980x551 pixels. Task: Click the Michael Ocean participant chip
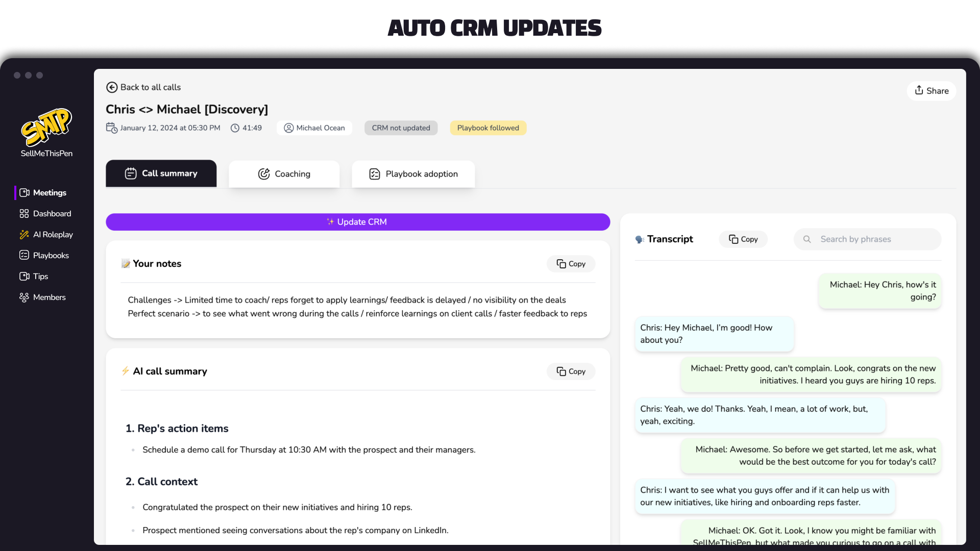(314, 128)
